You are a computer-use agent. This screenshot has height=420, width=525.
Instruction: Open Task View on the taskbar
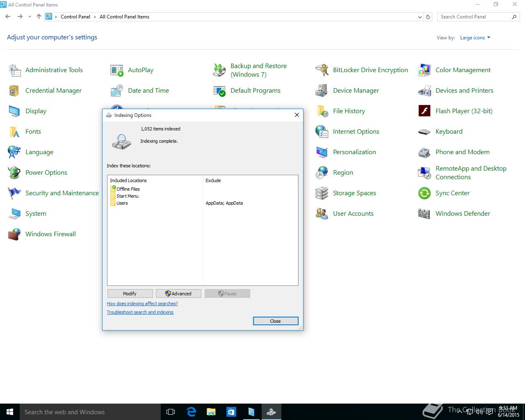[171, 412]
